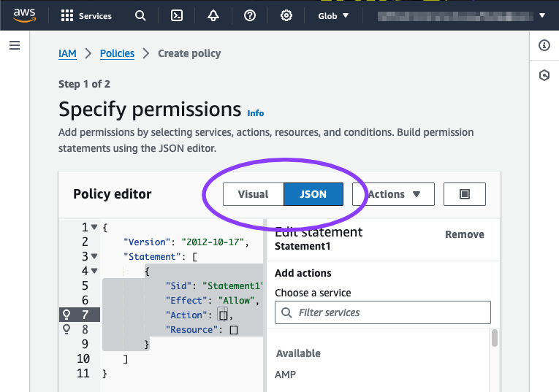The height and width of the screenshot is (392, 559).
Task: Click line number 11 in the gutter
Action: click(x=83, y=373)
